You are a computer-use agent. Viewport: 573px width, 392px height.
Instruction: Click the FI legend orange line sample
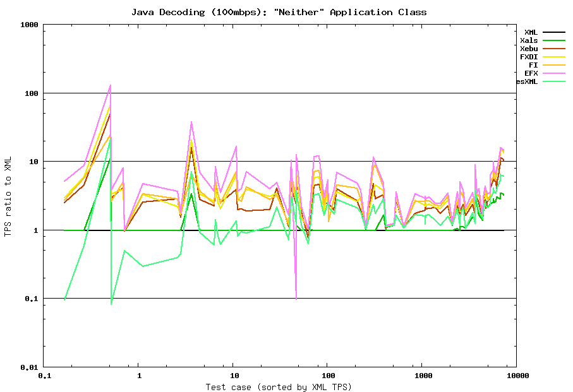(554, 65)
